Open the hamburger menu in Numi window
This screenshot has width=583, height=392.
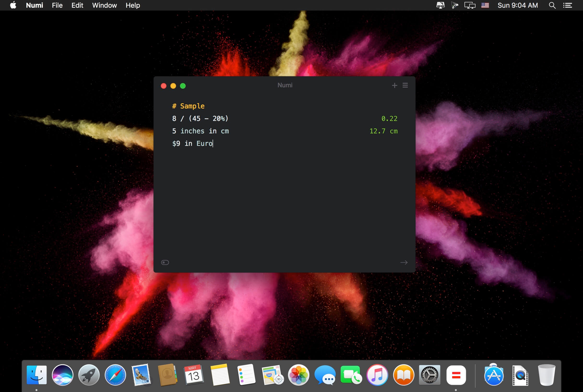405,85
